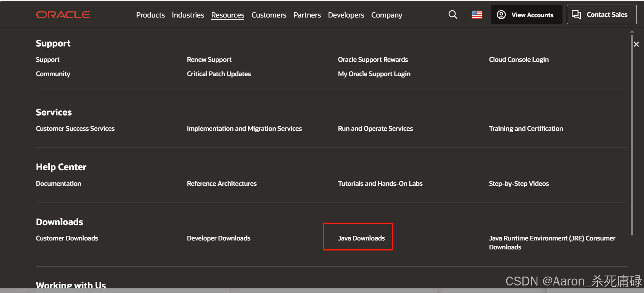Open My Oracle Support Login

[374, 74]
